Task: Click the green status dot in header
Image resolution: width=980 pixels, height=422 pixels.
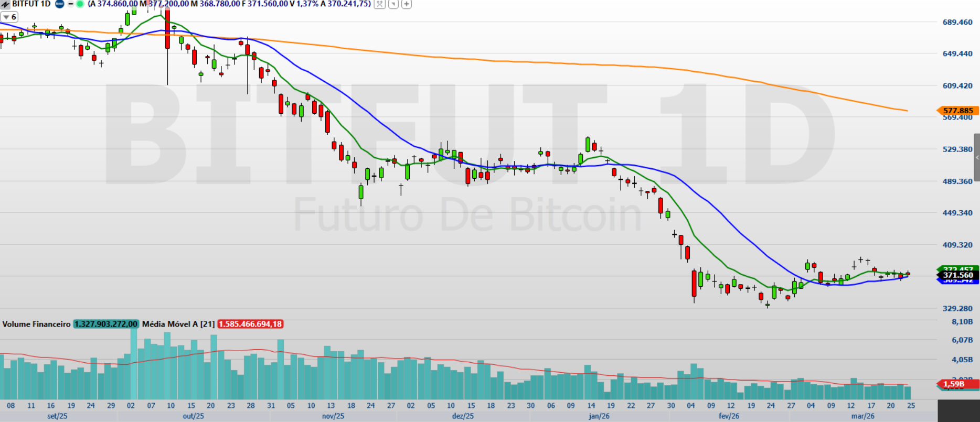Action: pos(80,4)
